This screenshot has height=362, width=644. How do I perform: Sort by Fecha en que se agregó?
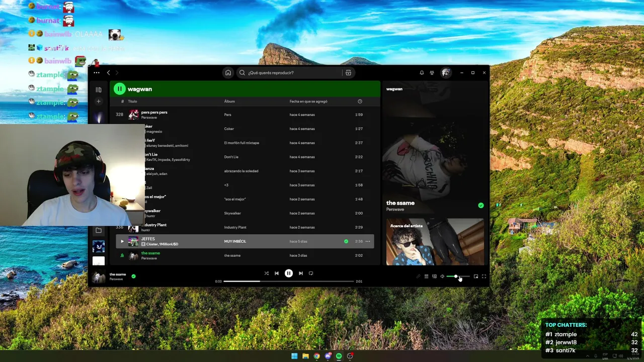(308, 101)
